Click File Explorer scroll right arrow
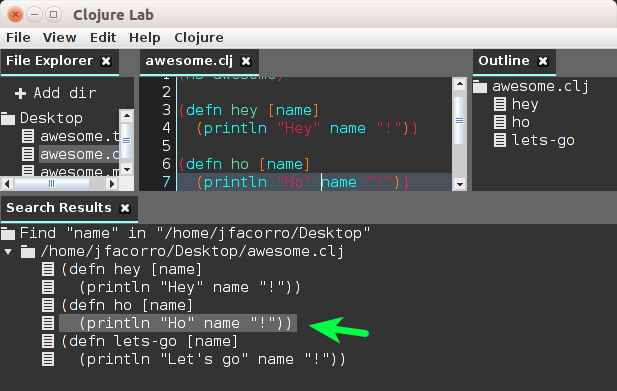This screenshot has width=617, height=391. [112, 184]
